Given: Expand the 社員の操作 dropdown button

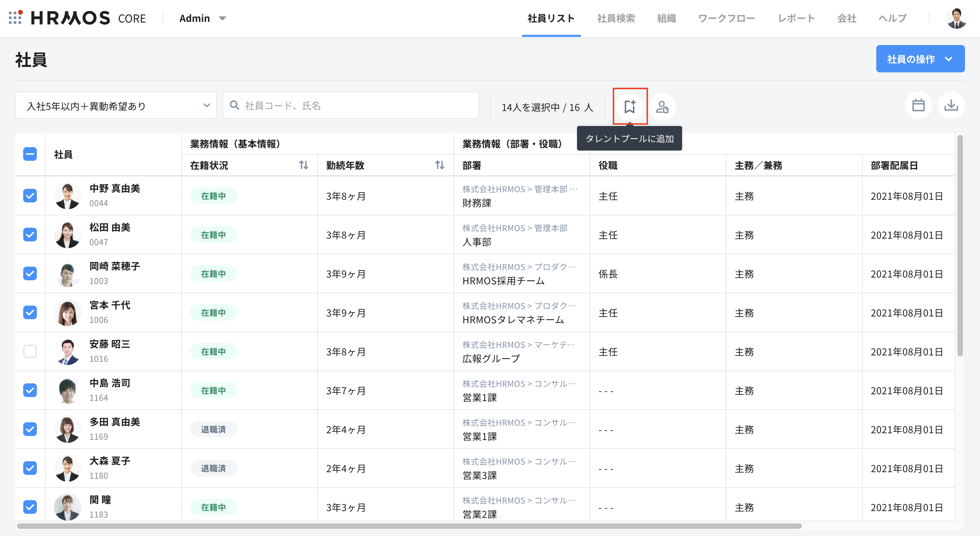Looking at the screenshot, I should coord(920,59).
